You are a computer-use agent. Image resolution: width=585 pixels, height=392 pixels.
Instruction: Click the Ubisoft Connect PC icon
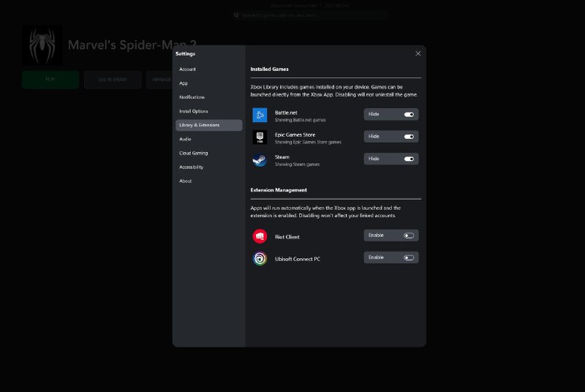tap(260, 258)
